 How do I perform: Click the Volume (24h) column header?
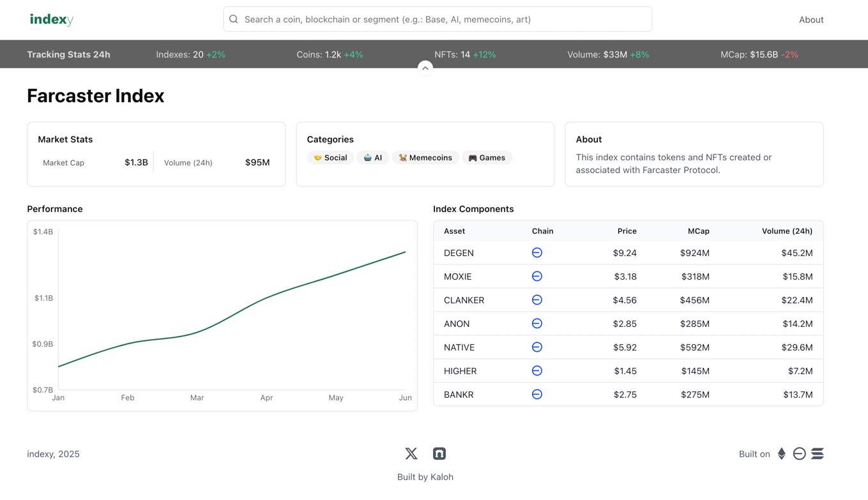tap(787, 231)
